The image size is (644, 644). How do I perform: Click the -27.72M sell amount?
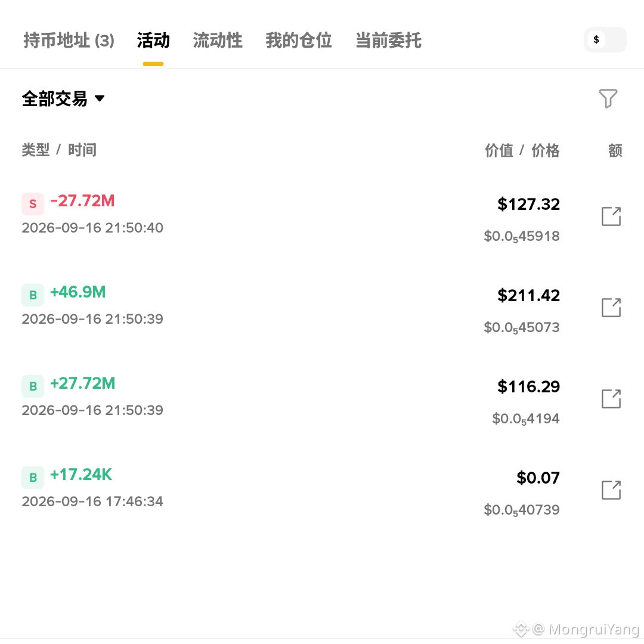tap(82, 201)
